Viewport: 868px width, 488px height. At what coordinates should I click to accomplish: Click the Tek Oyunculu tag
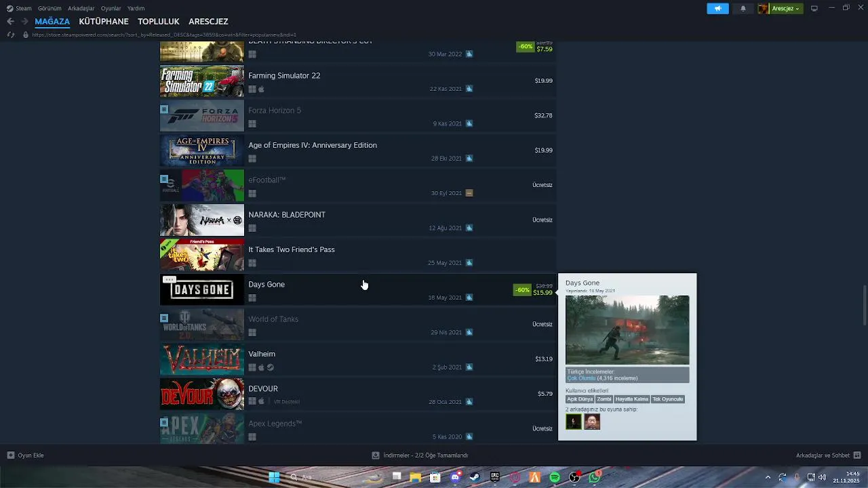pos(668,399)
